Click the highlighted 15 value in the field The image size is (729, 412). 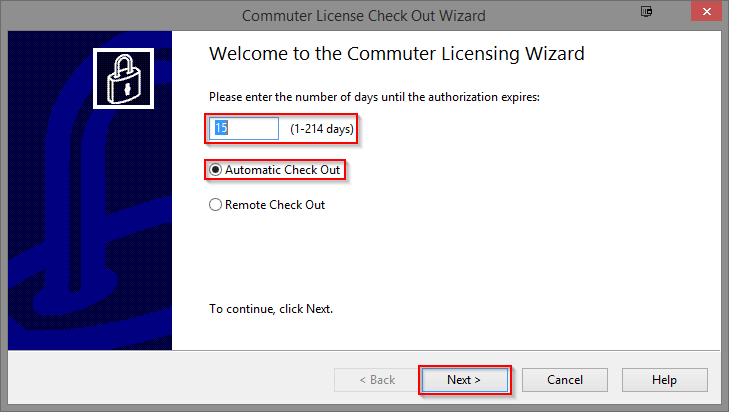click(221, 128)
